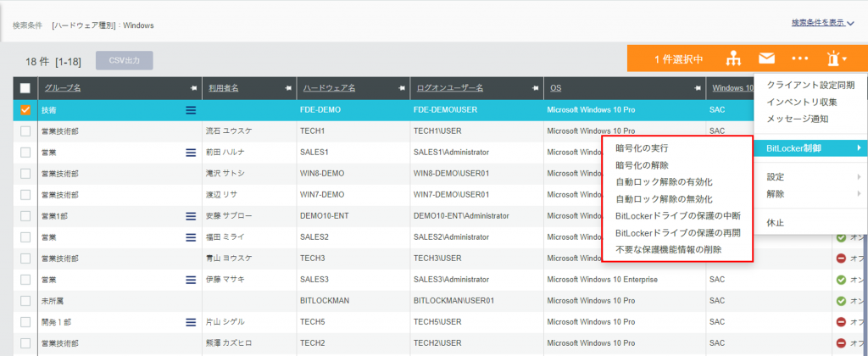The width and height of the screenshot is (868, 356).
Task: Check the WIN7-DEMO row checkbox
Action: pyautogui.click(x=25, y=195)
